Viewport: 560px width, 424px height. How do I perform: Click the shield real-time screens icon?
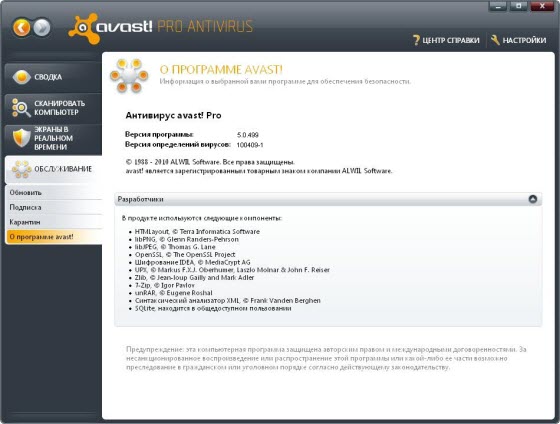[21, 138]
